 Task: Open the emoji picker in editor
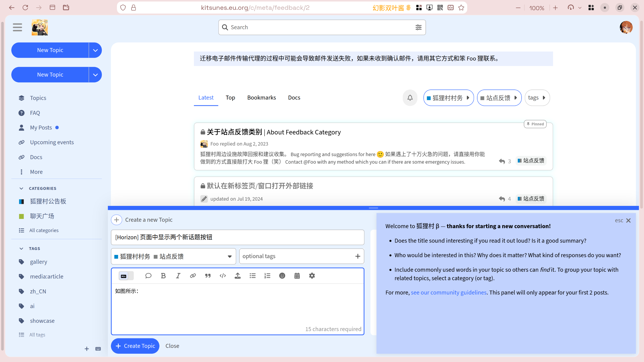coord(282,276)
